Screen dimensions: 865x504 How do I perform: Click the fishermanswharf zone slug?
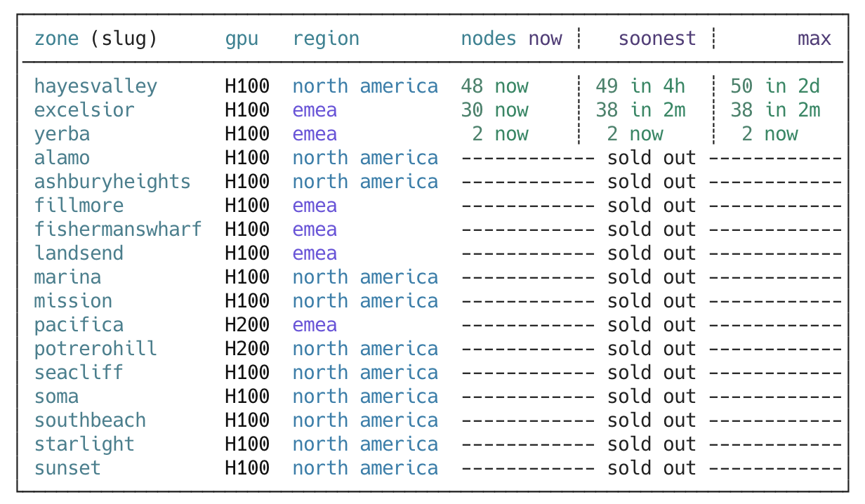[x=118, y=230]
